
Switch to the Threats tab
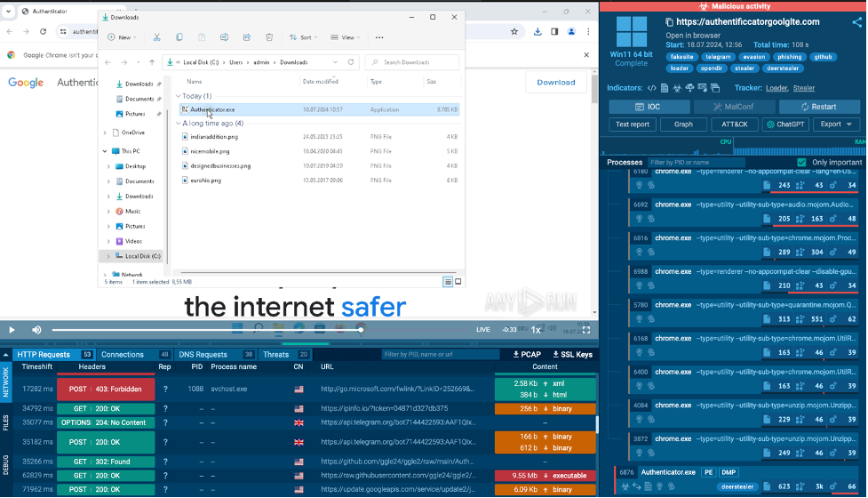pos(286,355)
